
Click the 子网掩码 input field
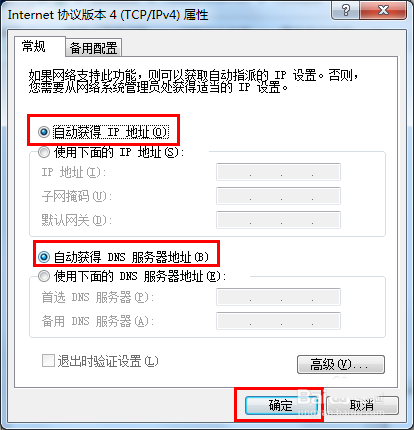coord(278,196)
